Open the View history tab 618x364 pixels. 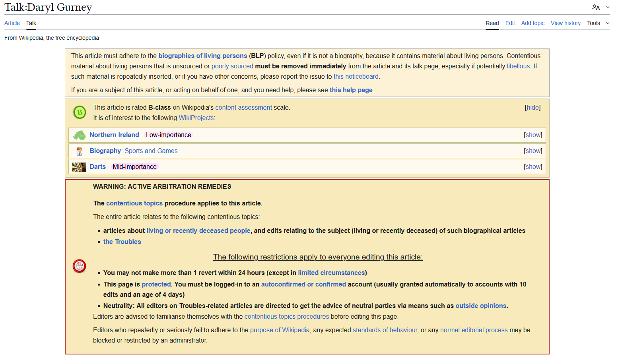[566, 23]
